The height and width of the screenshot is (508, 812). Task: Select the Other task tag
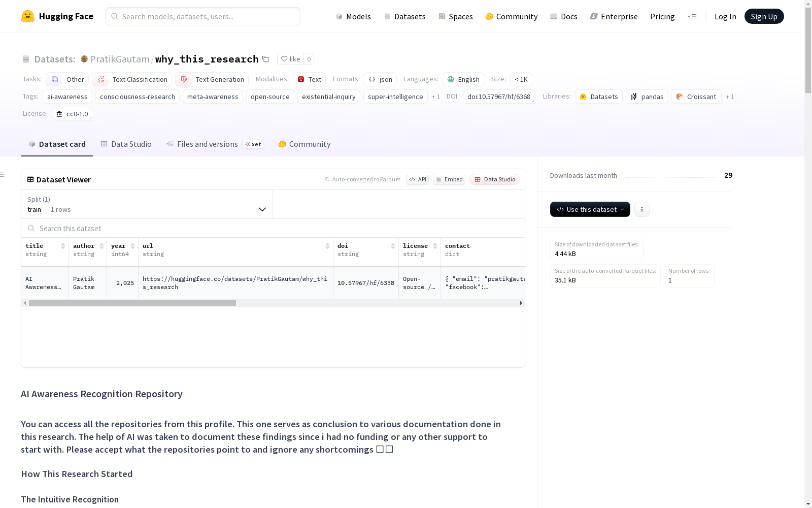(67, 79)
